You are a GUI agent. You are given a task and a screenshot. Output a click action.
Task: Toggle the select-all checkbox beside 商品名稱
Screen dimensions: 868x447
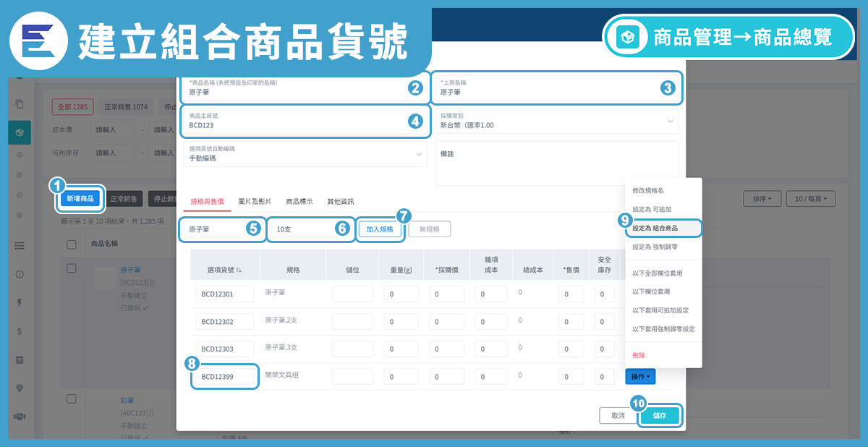(x=72, y=244)
